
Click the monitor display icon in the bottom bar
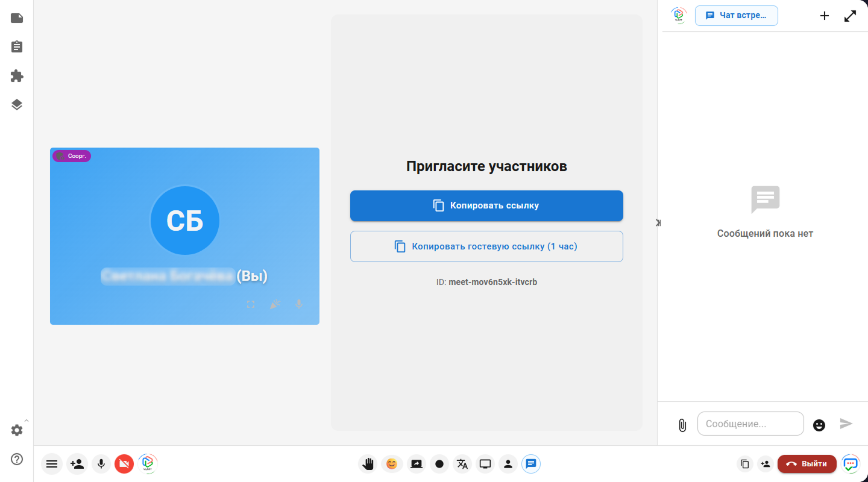[485, 464]
